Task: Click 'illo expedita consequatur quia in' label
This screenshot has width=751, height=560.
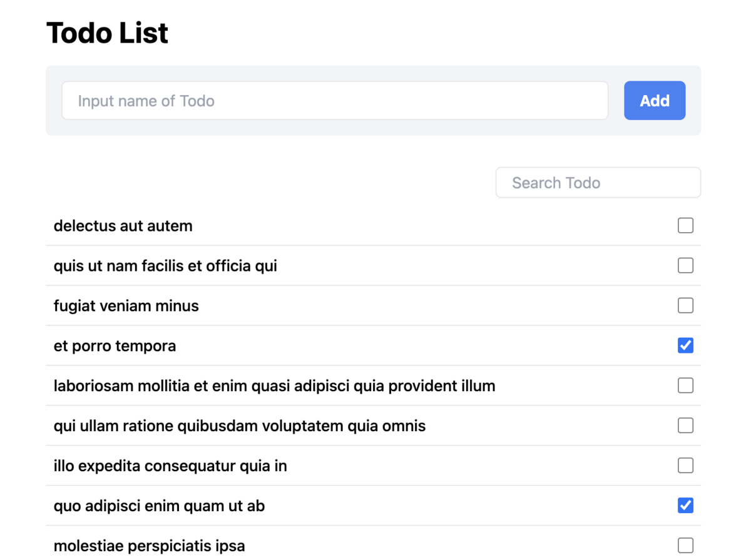Action: tap(170, 466)
